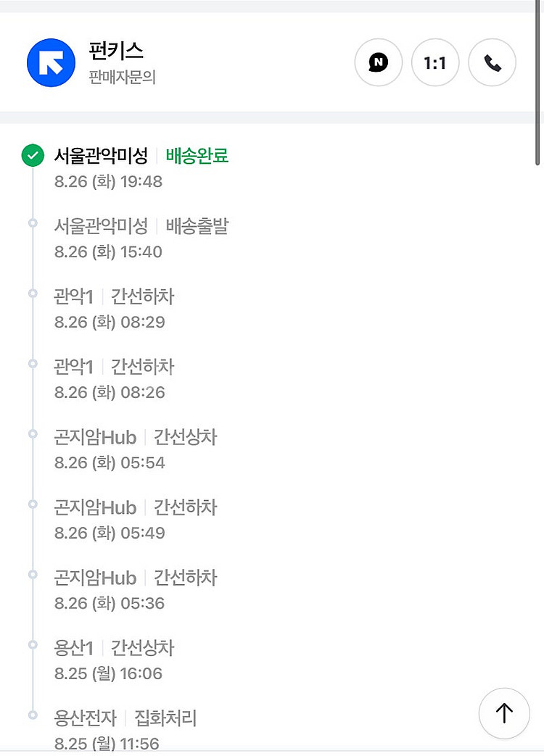Click the green delivery complete checkmark
Viewport: 544px width, 756px height.
(32, 156)
